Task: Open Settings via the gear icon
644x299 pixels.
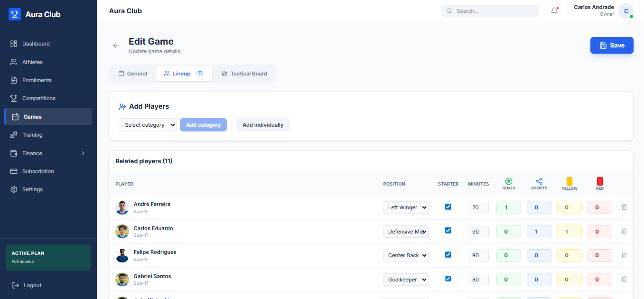Action: coord(14,189)
